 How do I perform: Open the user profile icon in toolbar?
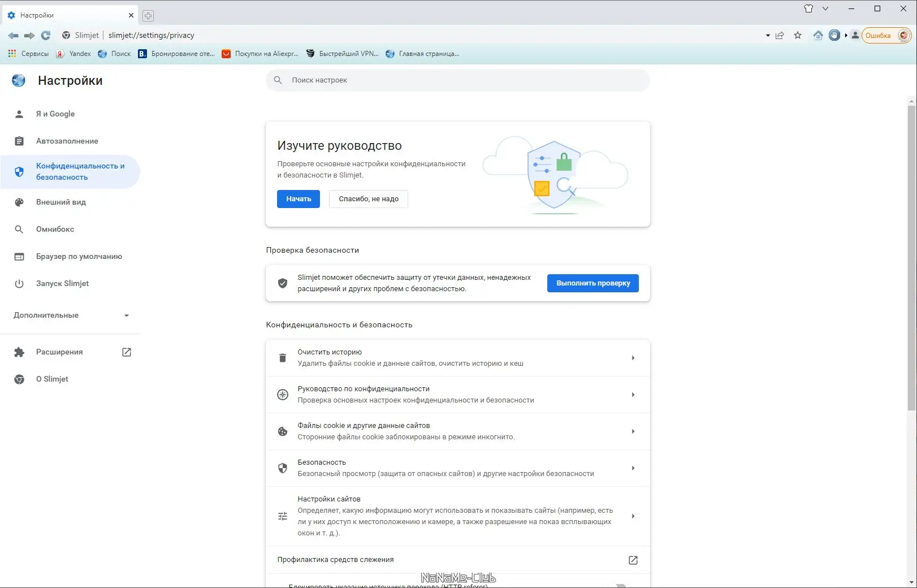click(x=855, y=35)
